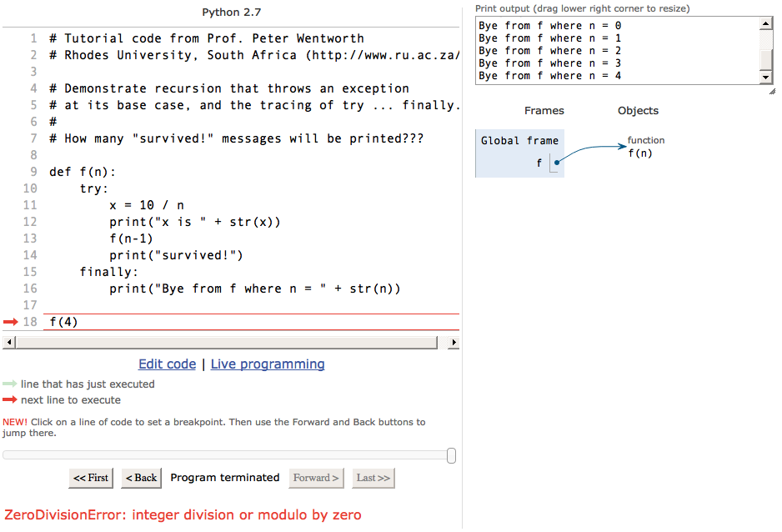Set breakpoint on line 16 print Bye from f
This screenshot has height=532, width=782.
click(x=255, y=289)
